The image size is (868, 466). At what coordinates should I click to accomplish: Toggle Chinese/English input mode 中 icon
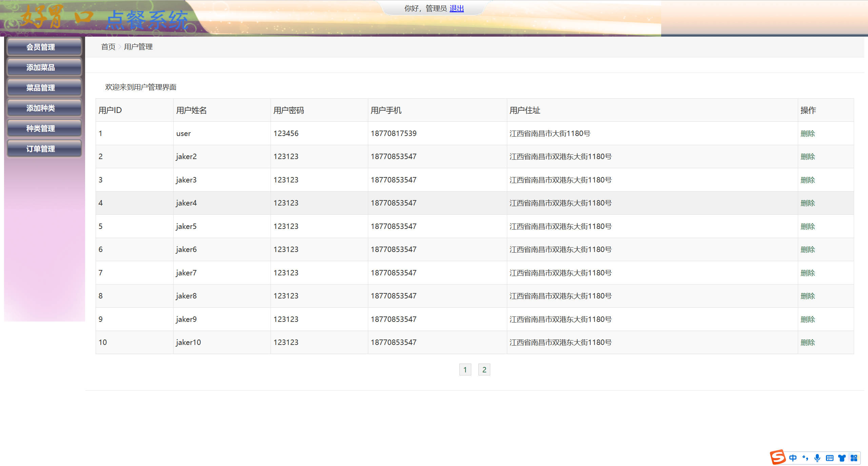coord(793,458)
